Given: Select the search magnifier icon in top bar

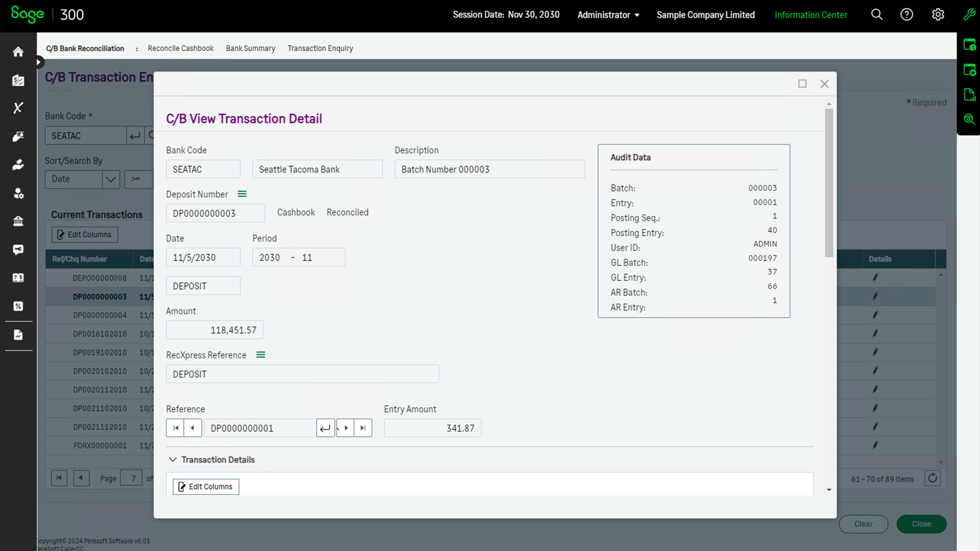Looking at the screenshot, I should pyautogui.click(x=876, y=15).
